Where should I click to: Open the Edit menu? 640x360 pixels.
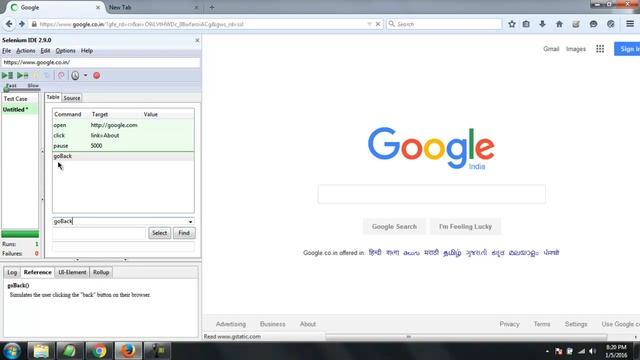click(45, 51)
